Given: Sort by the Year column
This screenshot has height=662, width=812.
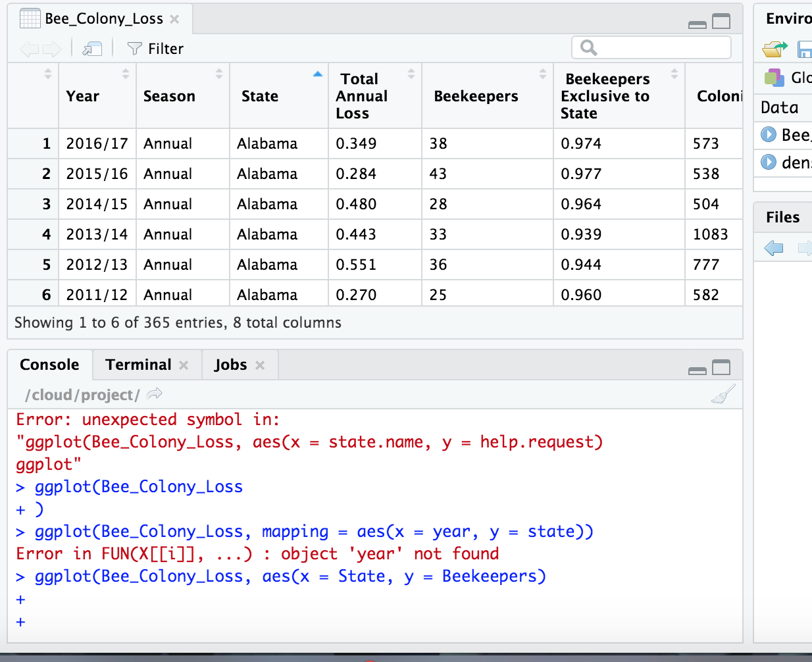Looking at the screenshot, I should [83, 96].
